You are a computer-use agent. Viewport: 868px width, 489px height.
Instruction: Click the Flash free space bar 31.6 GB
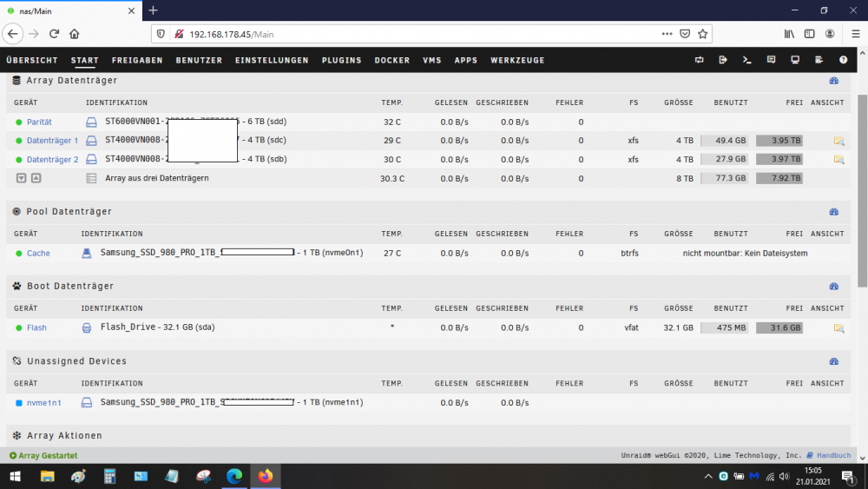(x=779, y=327)
